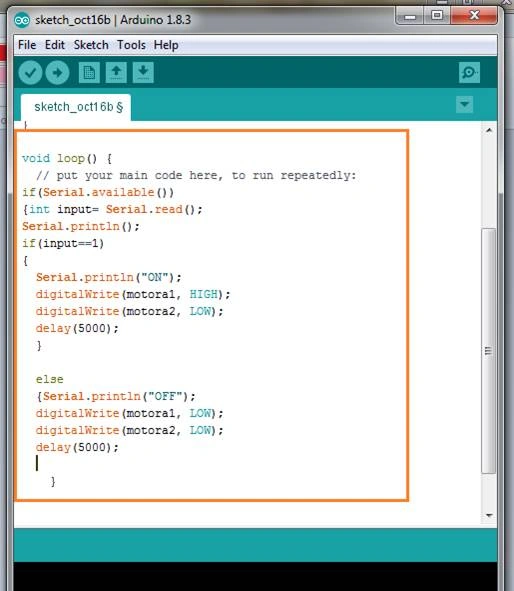Screen dimensions: 514x591
Task: Click the Verify checkmark button
Action: point(30,72)
